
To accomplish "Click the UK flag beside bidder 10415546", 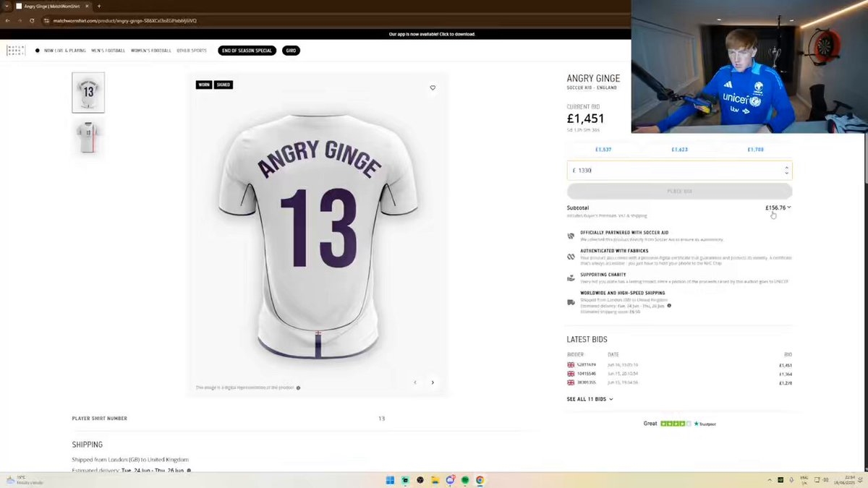I will [x=571, y=374].
